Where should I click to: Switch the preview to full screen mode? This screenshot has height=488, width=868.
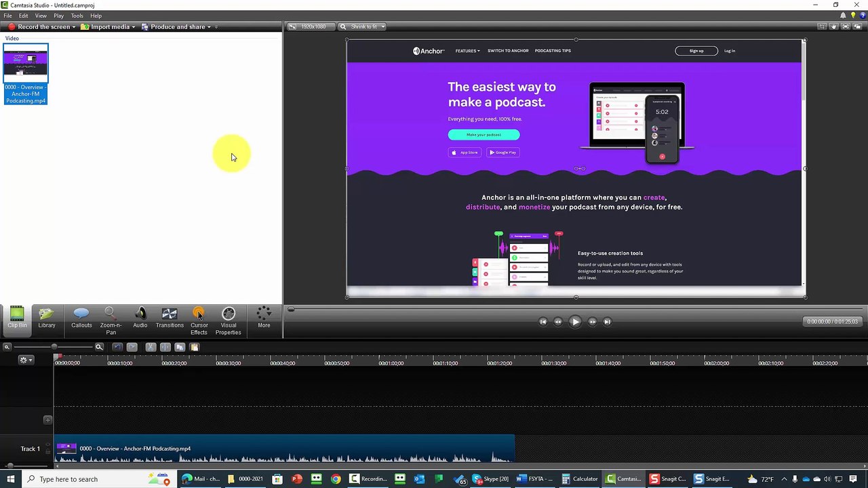click(x=846, y=26)
